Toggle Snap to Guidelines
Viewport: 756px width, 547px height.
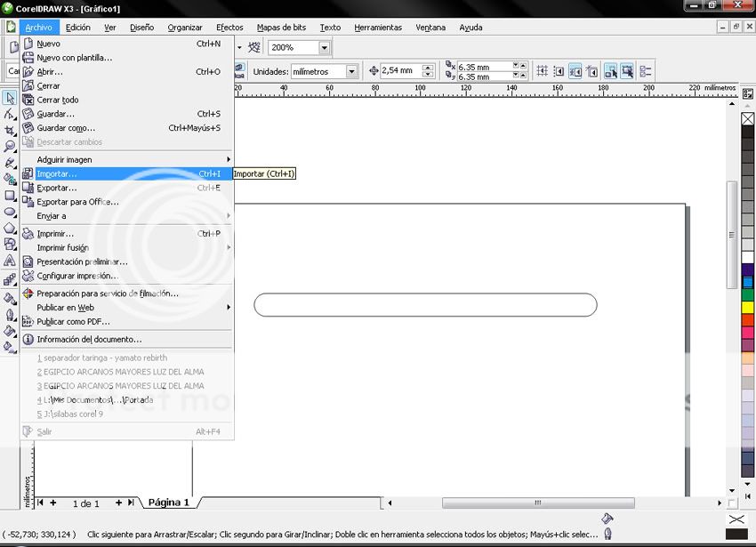[559, 71]
